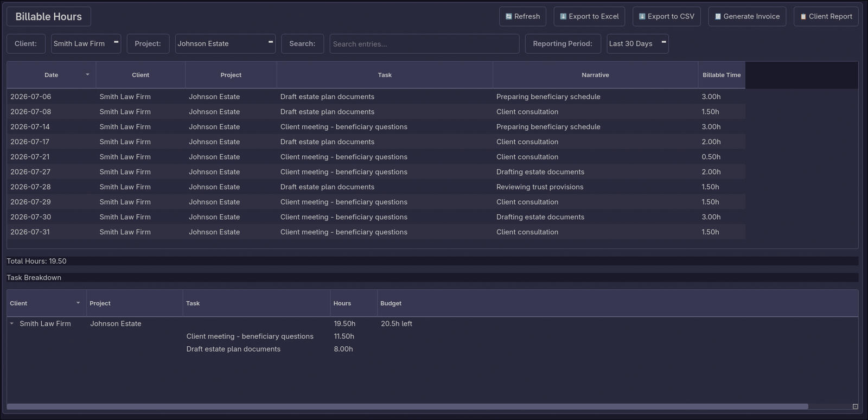The height and width of the screenshot is (420, 868).
Task: Click Johnson Estate in the Task Breakdown row
Action: [x=116, y=323]
